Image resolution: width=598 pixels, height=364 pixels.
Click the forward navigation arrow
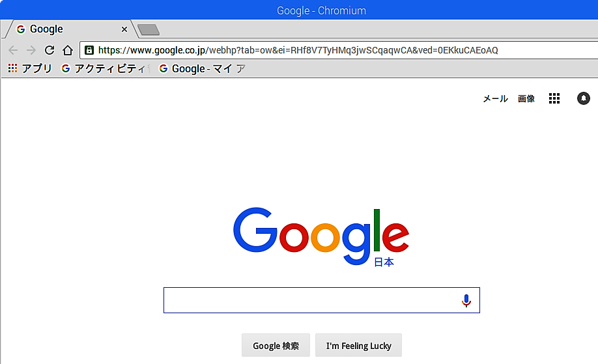(31, 50)
